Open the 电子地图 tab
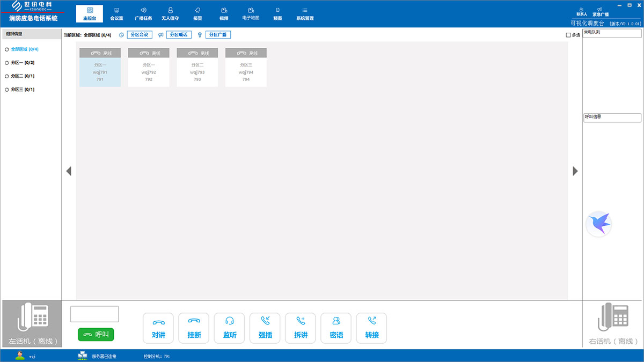This screenshot has height=362, width=644. [x=251, y=13]
